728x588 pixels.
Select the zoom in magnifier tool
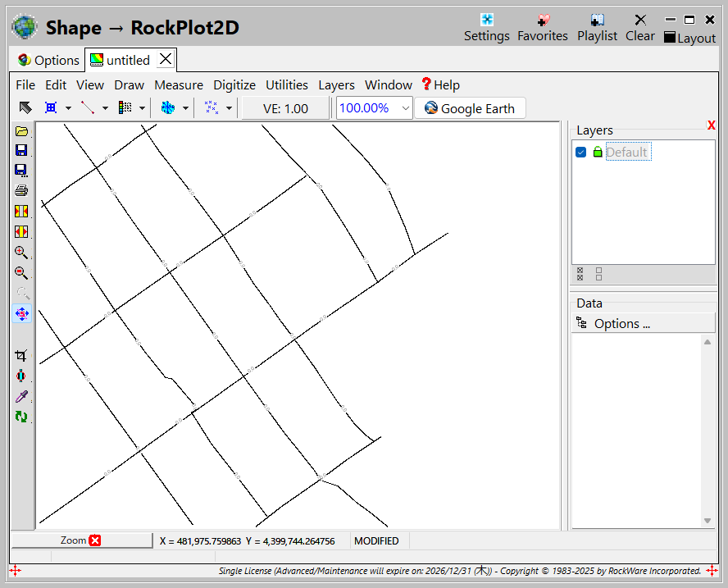(21, 253)
